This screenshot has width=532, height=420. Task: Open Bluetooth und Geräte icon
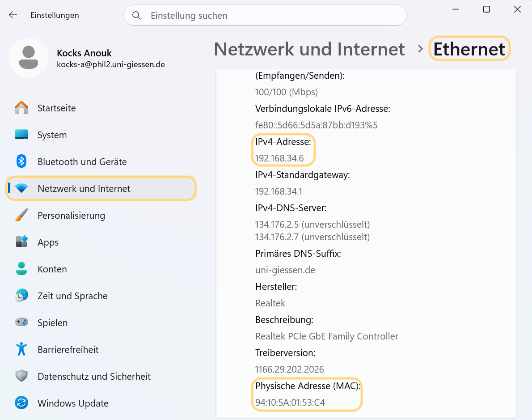21,161
